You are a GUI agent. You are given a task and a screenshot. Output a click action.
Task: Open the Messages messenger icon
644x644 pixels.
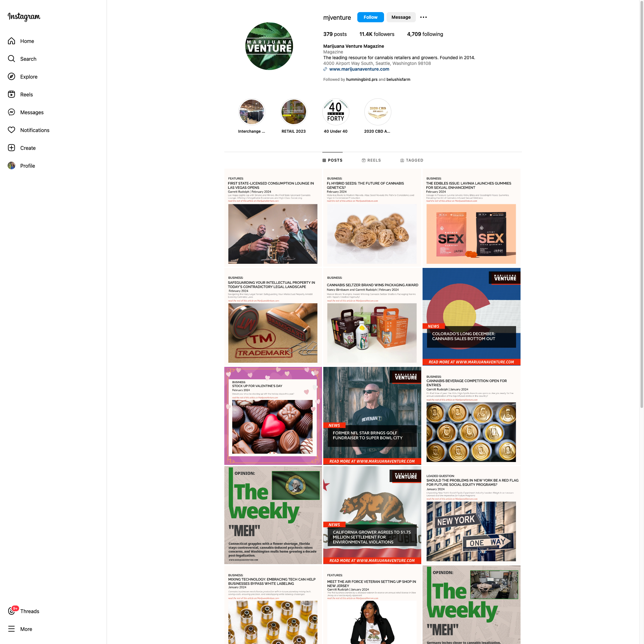[11, 112]
